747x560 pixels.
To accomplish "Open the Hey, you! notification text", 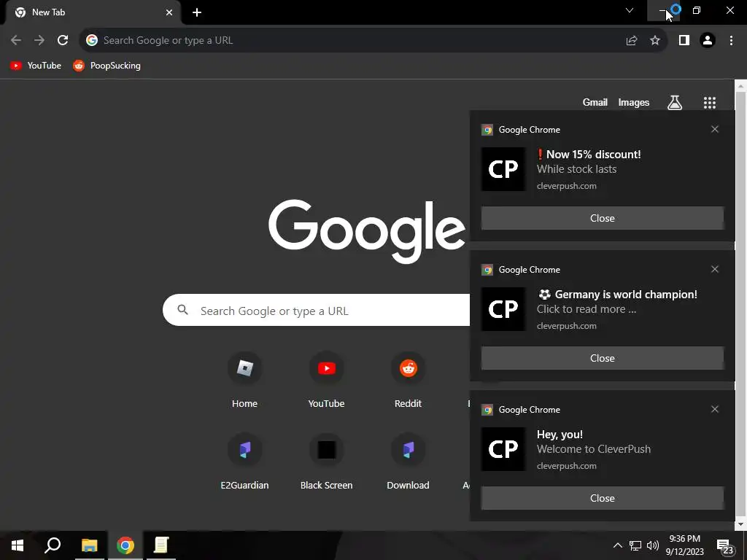I will point(560,435).
